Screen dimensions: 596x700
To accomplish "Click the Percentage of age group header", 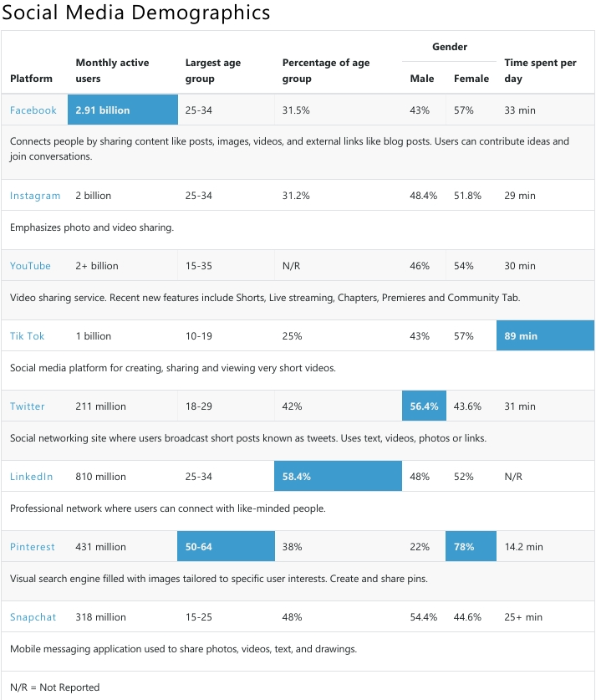I will [x=326, y=70].
